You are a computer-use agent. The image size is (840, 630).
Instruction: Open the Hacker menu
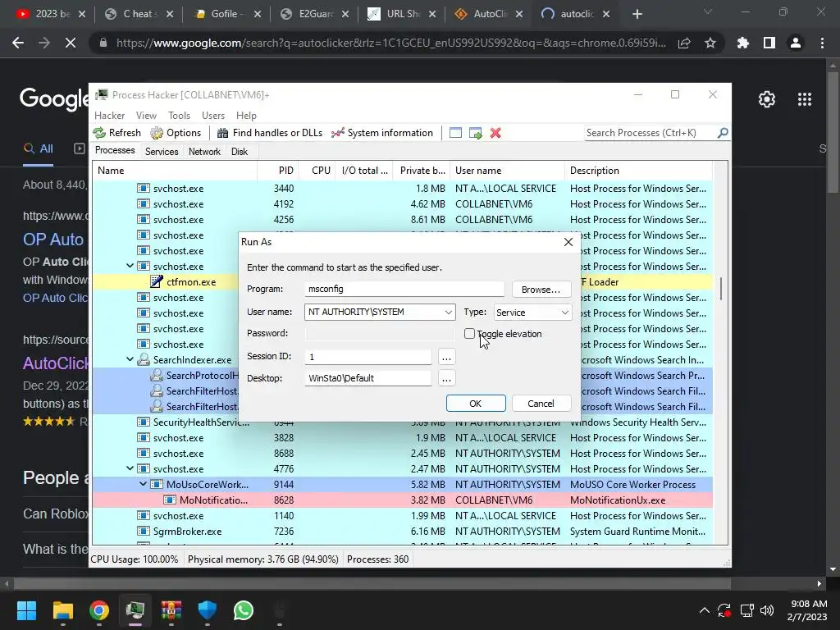pos(109,115)
